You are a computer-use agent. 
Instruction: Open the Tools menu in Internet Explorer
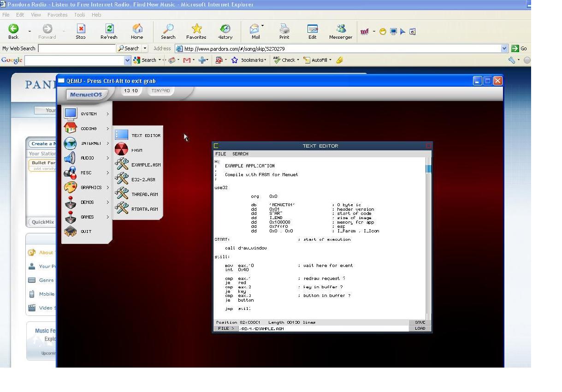(80, 15)
